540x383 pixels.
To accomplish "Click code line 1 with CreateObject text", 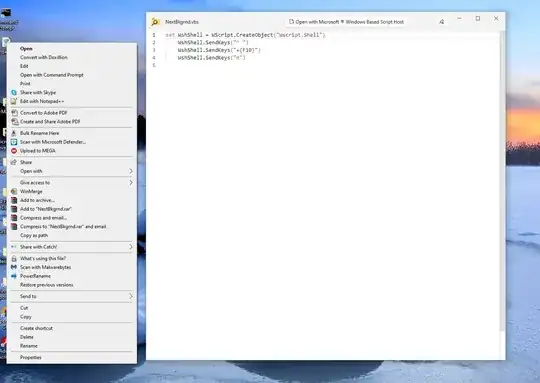I will pyautogui.click(x=245, y=35).
